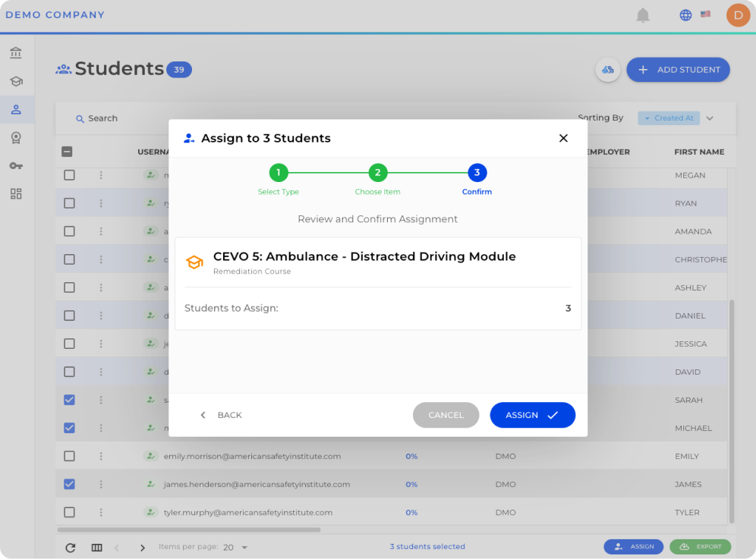Viewport: 756px width, 559px height.
Task: Click the 39 students count badge
Action: [179, 70]
